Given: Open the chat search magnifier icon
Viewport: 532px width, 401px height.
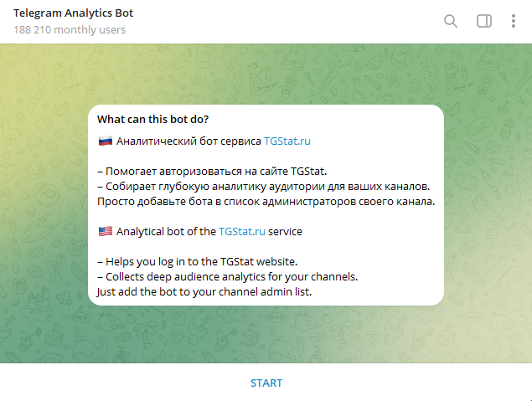Looking at the screenshot, I should point(451,21).
